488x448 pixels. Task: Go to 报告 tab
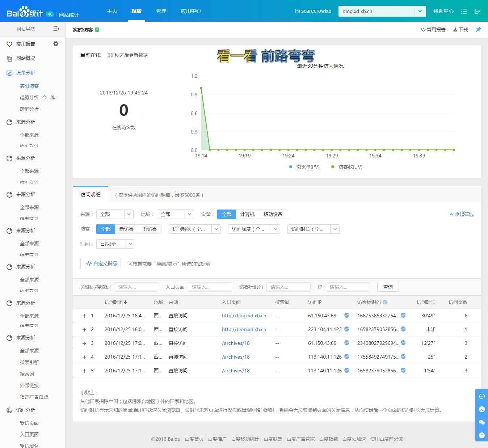point(136,11)
